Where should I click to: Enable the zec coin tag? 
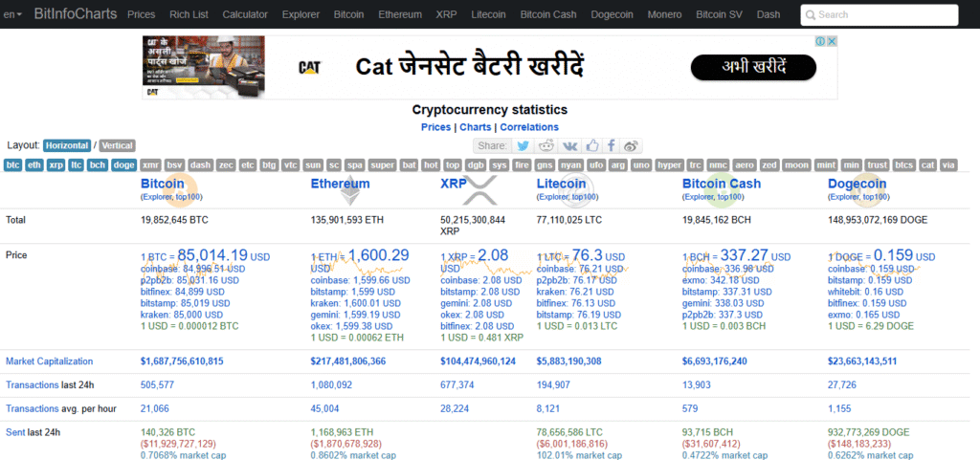coord(226,165)
